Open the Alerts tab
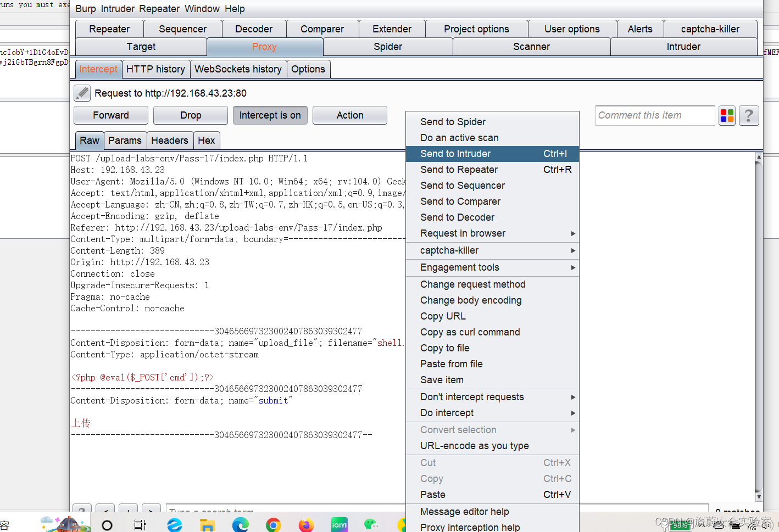This screenshot has height=532, width=779. click(x=640, y=29)
